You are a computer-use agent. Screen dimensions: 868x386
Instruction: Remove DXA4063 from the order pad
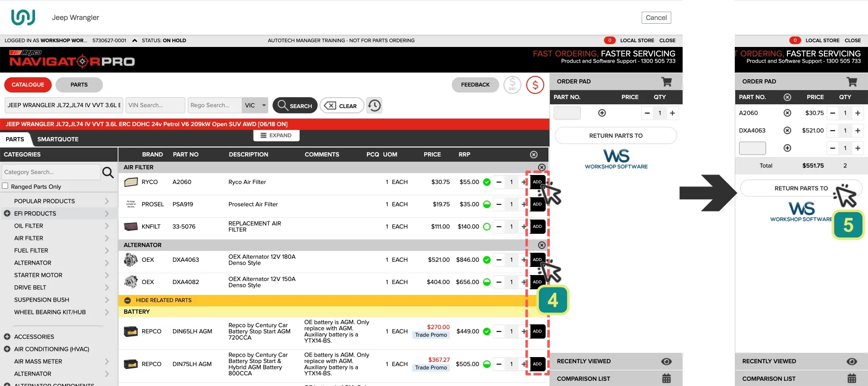[x=787, y=130]
